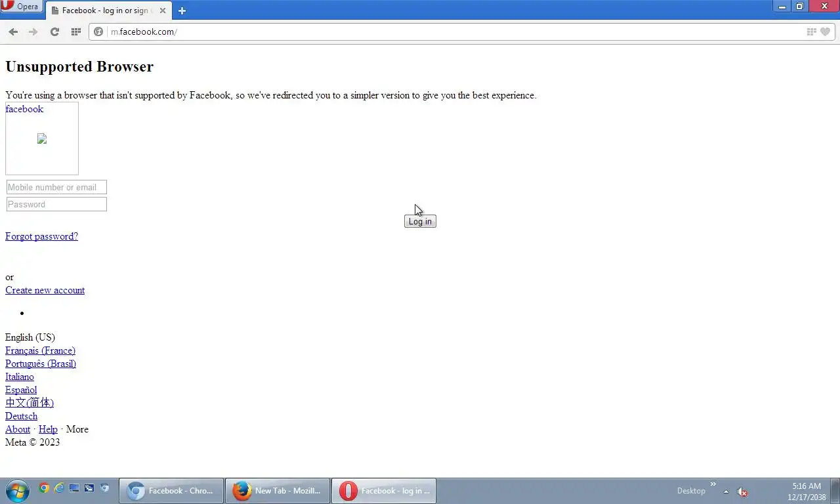
Task: Click the muted volume tray icon
Action: (x=742, y=492)
